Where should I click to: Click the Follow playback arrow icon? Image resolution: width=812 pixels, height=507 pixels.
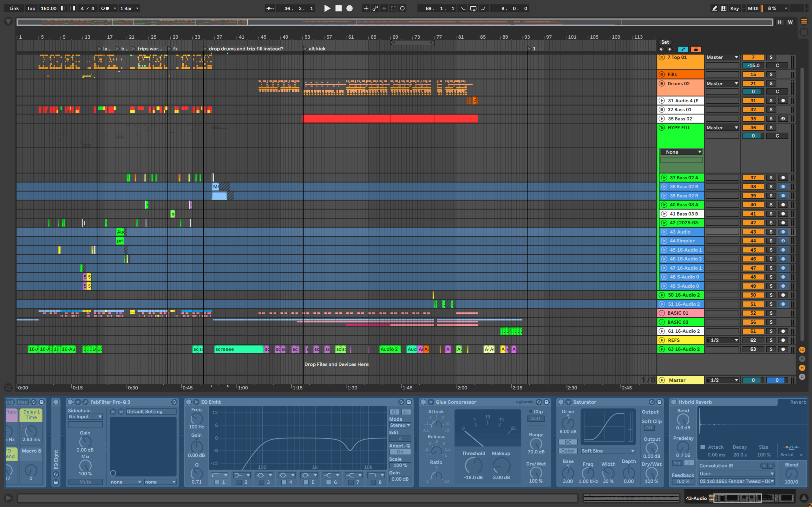click(270, 8)
